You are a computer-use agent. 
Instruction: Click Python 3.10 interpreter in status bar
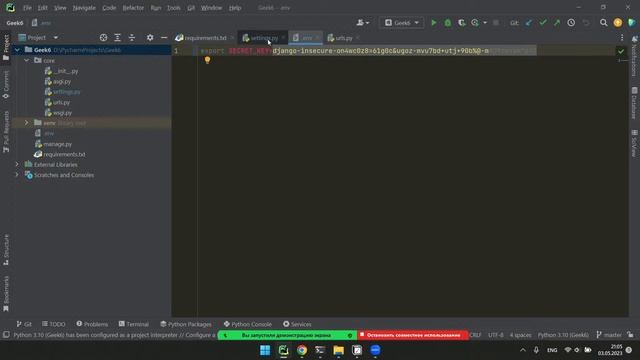563,335
